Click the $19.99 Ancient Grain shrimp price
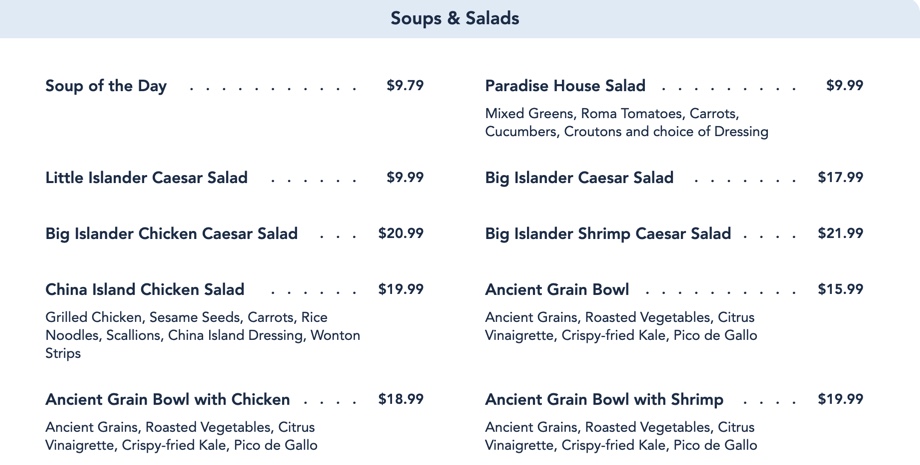920x465 pixels. [840, 400]
